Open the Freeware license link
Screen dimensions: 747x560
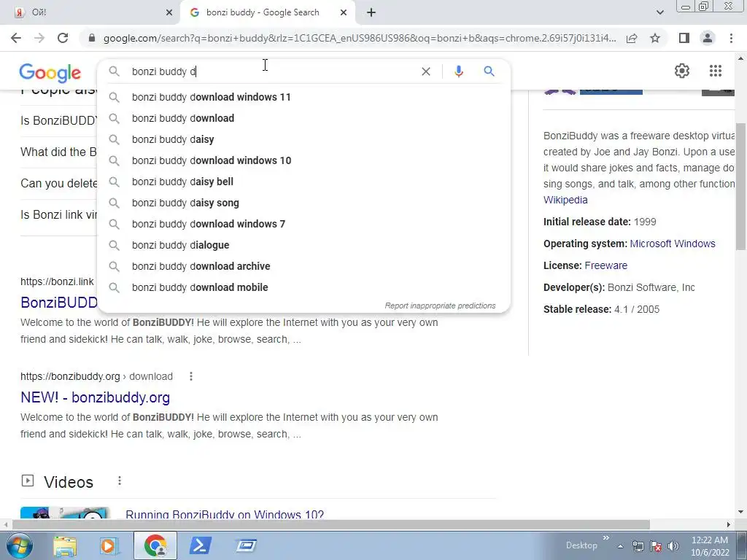[605, 265]
